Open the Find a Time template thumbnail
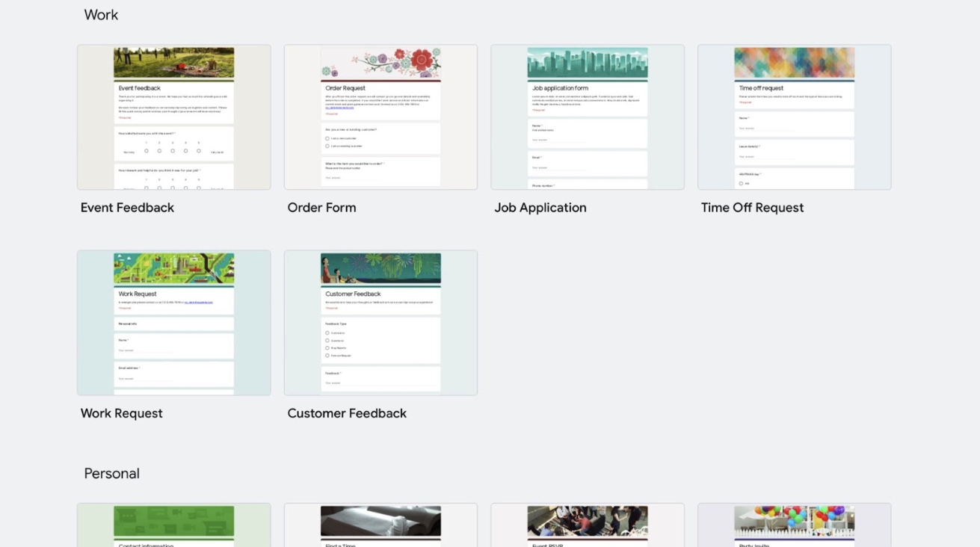980x547 pixels. pyautogui.click(x=380, y=525)
